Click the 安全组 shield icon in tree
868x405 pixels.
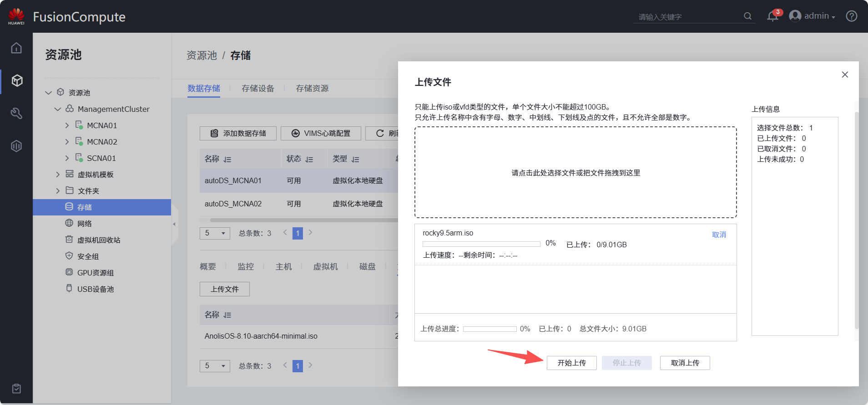coord(69,255)
